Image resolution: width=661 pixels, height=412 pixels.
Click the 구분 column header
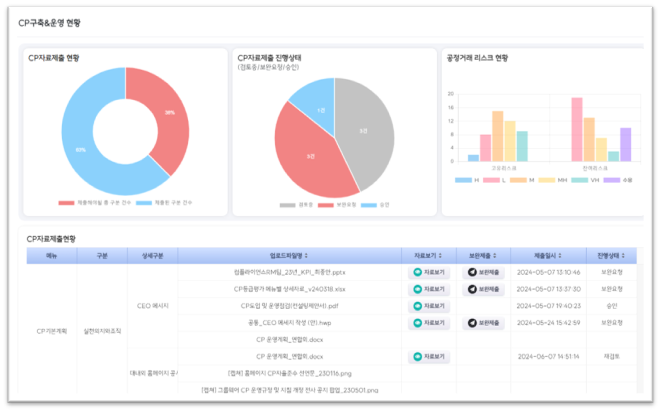tap(102, 256)
